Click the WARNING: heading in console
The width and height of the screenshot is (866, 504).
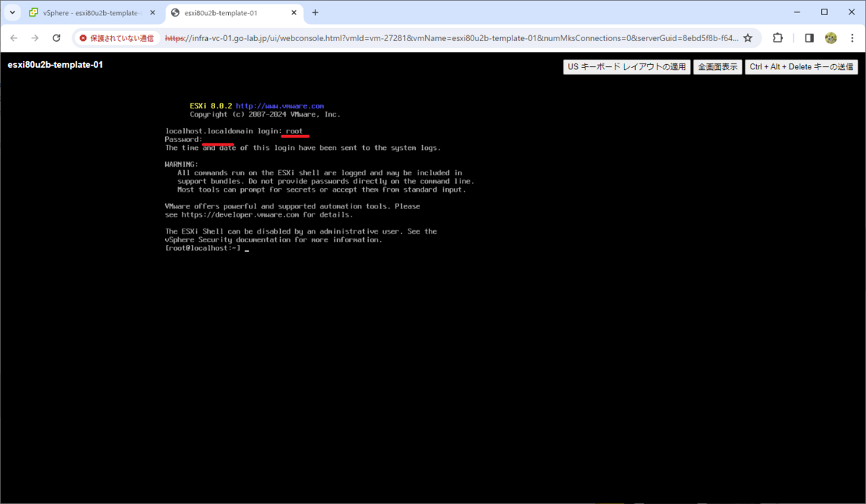coord(181,164)
